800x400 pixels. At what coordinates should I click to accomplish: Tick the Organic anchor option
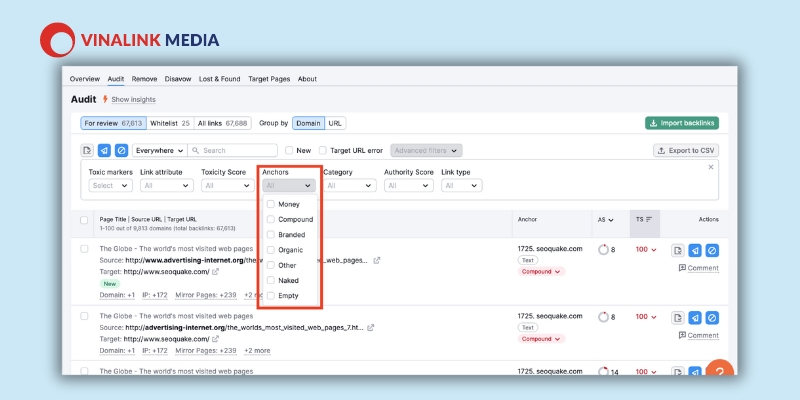tap(271, 250)
